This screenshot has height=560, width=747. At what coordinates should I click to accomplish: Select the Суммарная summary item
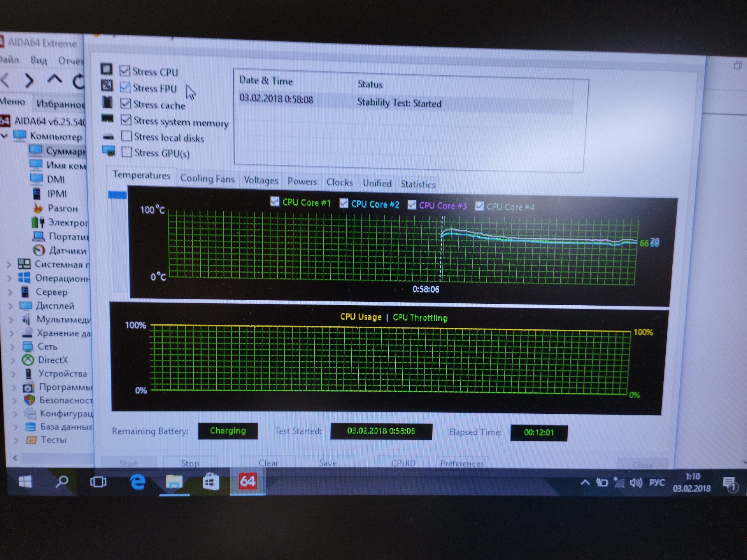(x=65, y=150)
